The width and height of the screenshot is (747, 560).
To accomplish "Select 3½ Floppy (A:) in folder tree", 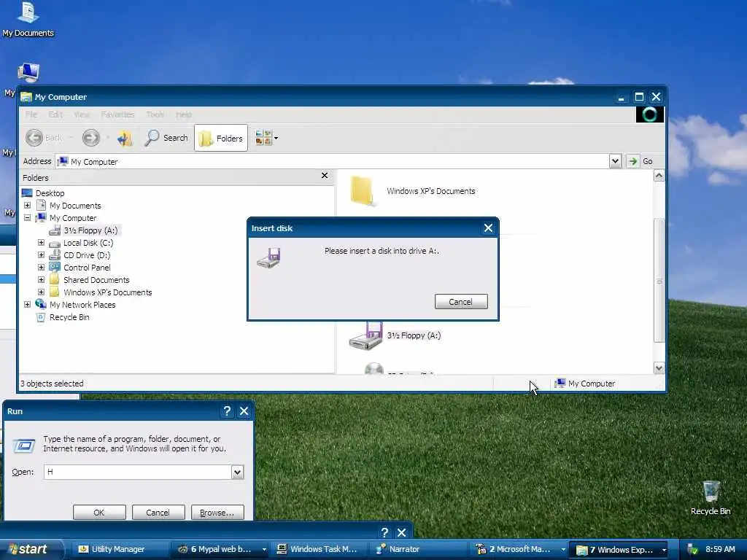I will tap(90, 230).
